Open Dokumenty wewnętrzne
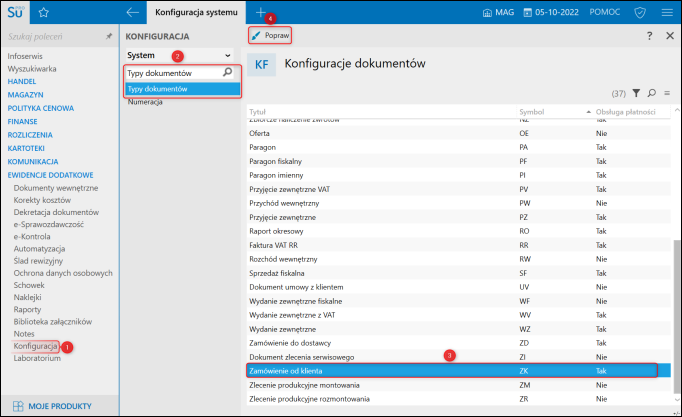Viewport: 682px width, 417px height. pyautogui.click(x=56, y=188)
